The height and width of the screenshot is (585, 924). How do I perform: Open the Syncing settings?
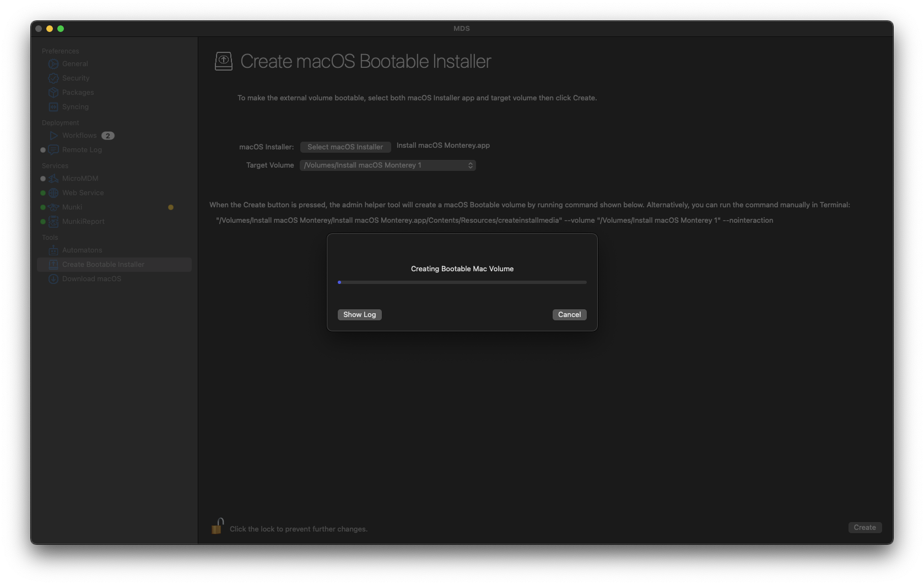[75, 107]
